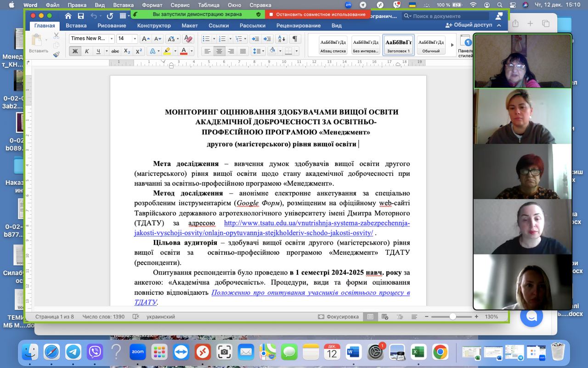Select the superscript X² icon
Screen dimensions: 588x368
tap(138, 50)
